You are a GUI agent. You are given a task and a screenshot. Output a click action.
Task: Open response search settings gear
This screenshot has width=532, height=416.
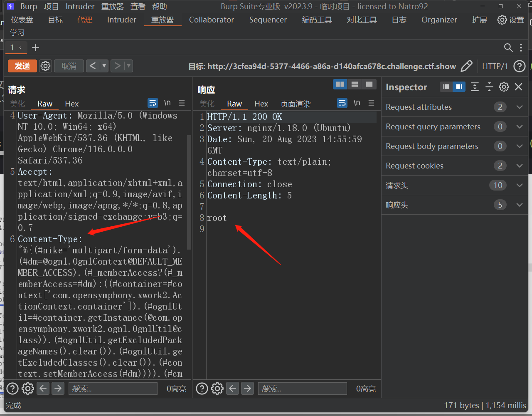pyautogui.click(x=217, y=389)
